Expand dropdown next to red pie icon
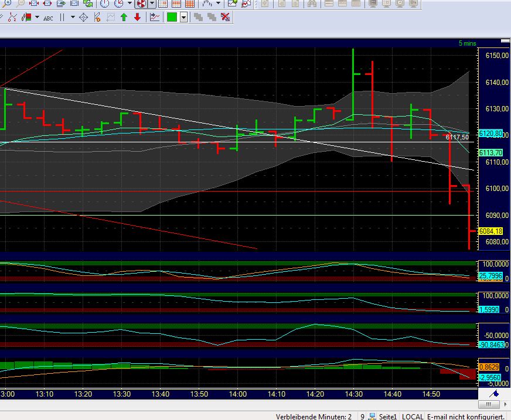Viewport: 511px width, 420px height. pyautogui.click(x=152, y=4)
